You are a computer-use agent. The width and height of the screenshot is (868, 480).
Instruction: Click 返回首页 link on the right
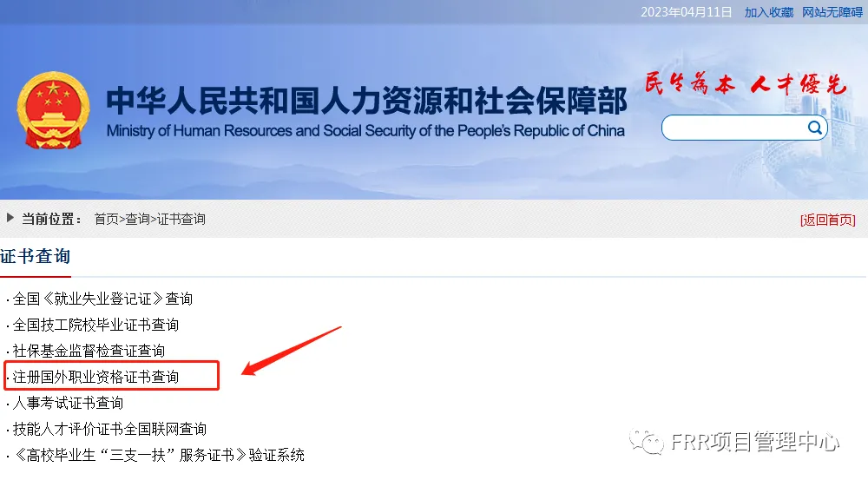point(827,220)
